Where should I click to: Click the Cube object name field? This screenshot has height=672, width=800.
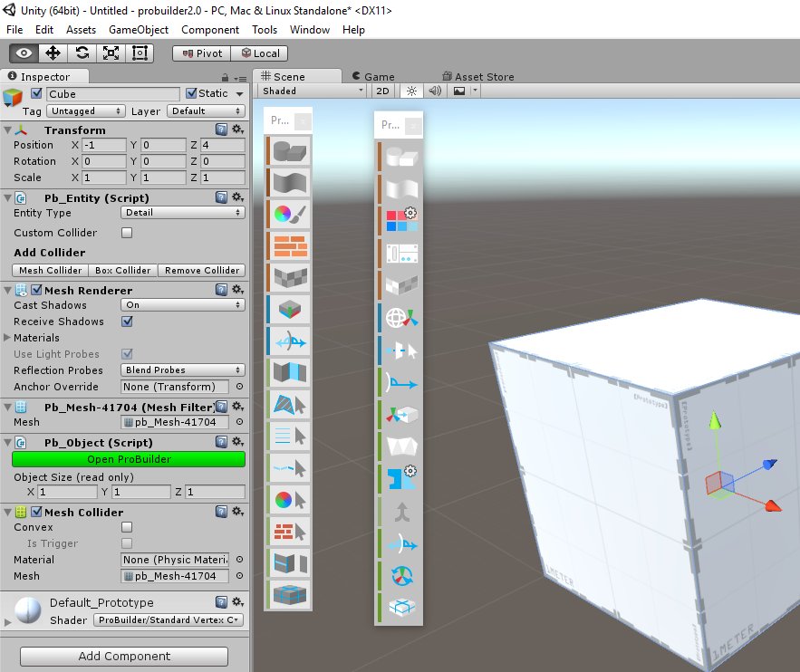113,94
